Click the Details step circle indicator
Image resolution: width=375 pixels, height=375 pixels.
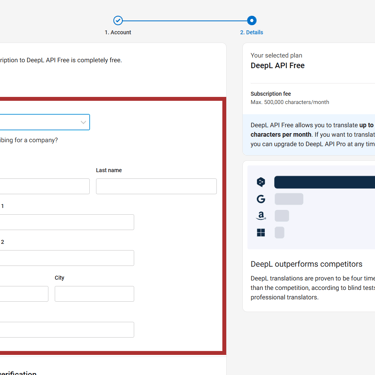coord(252,21)
